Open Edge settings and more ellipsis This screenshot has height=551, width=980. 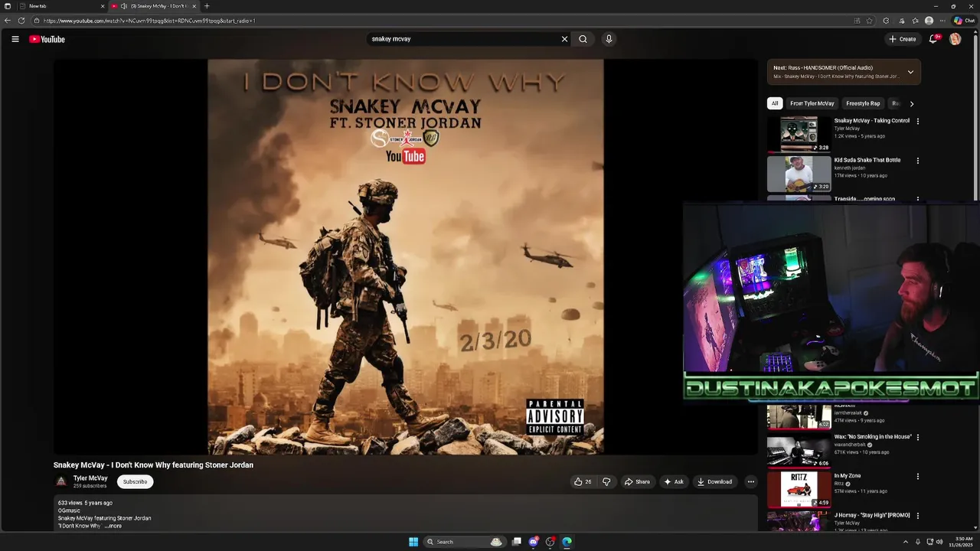(x=943, y=21)
